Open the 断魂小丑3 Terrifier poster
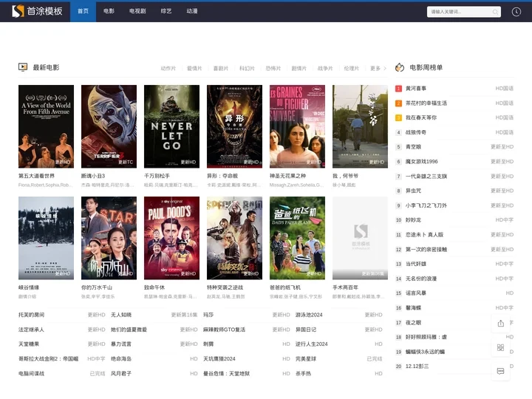The height and width of the screenshot is (399, 532). 109,126
